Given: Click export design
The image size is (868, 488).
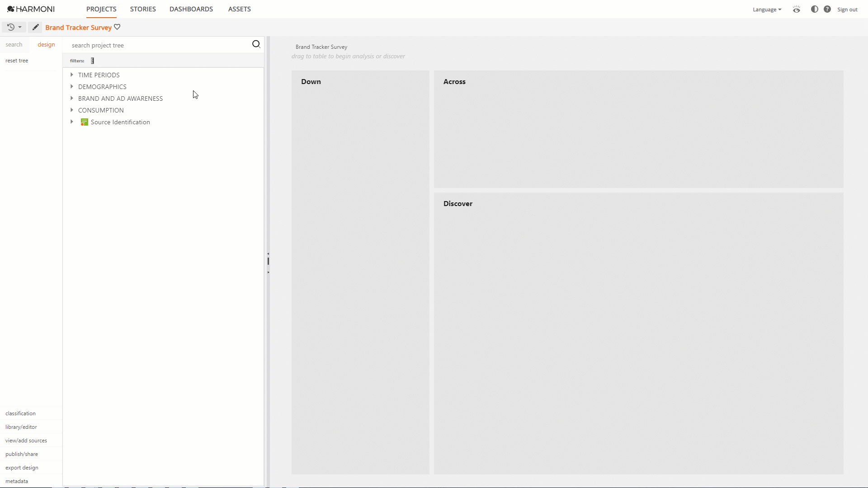Looking at the screenshot, I should coord(22,468).
